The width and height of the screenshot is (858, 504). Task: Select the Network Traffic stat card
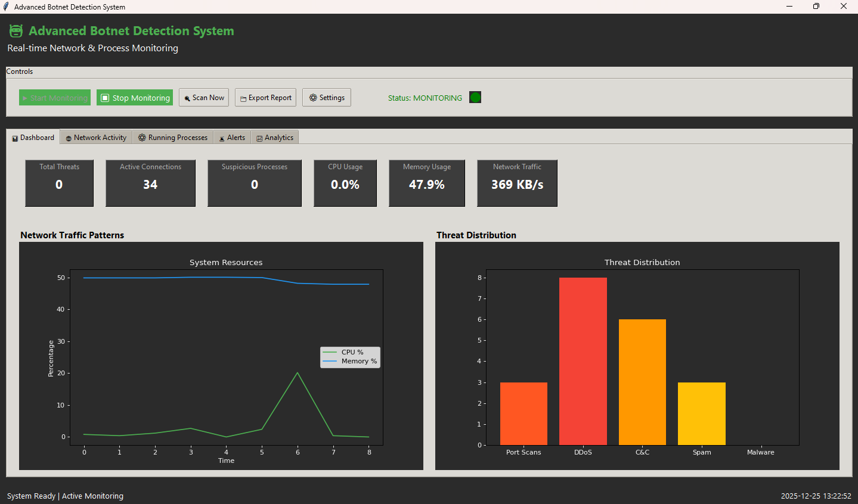517,183
